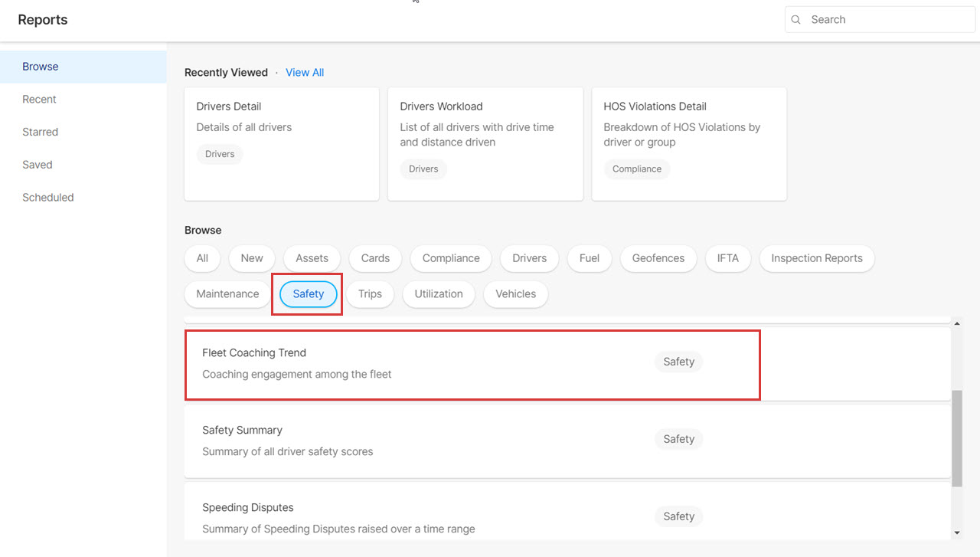The image size is (980, 557).
Task: Filter reports by IFTA
Action: tap(728, 258)
